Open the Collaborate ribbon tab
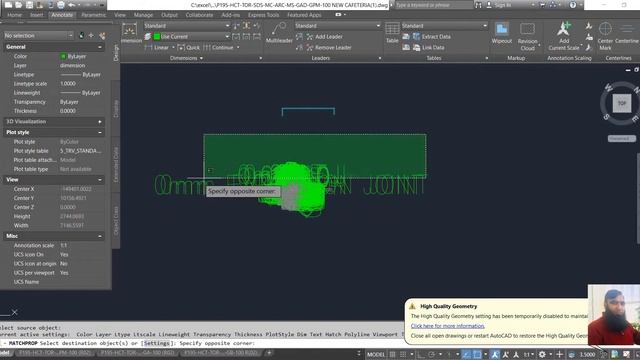 [199, 15]
